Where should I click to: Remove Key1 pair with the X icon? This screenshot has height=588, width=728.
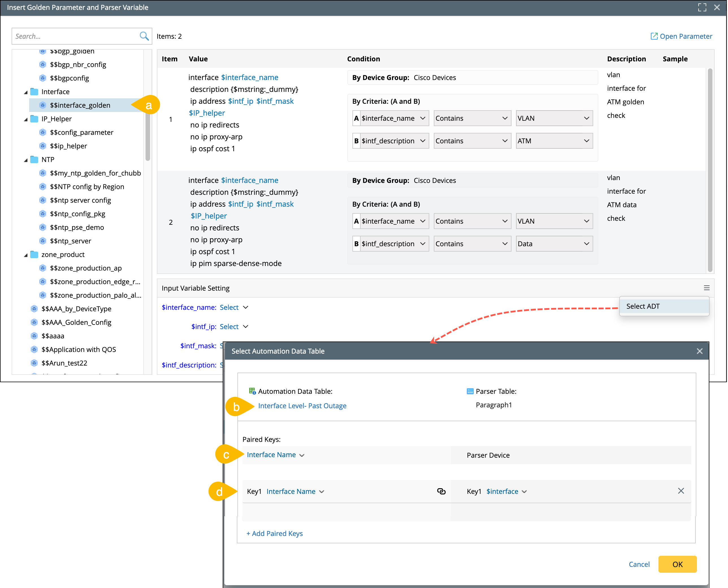[681, 491]
